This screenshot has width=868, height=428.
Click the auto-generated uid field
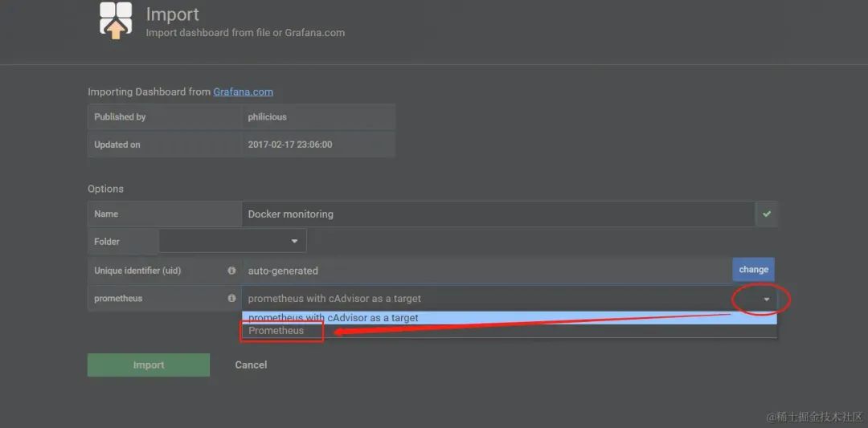487,271
